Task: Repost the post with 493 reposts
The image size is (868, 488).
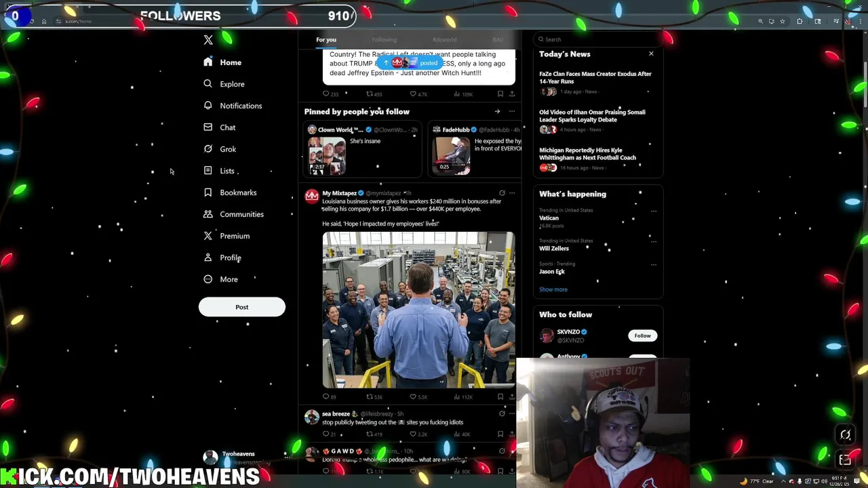Action: (x=374, y=94)
